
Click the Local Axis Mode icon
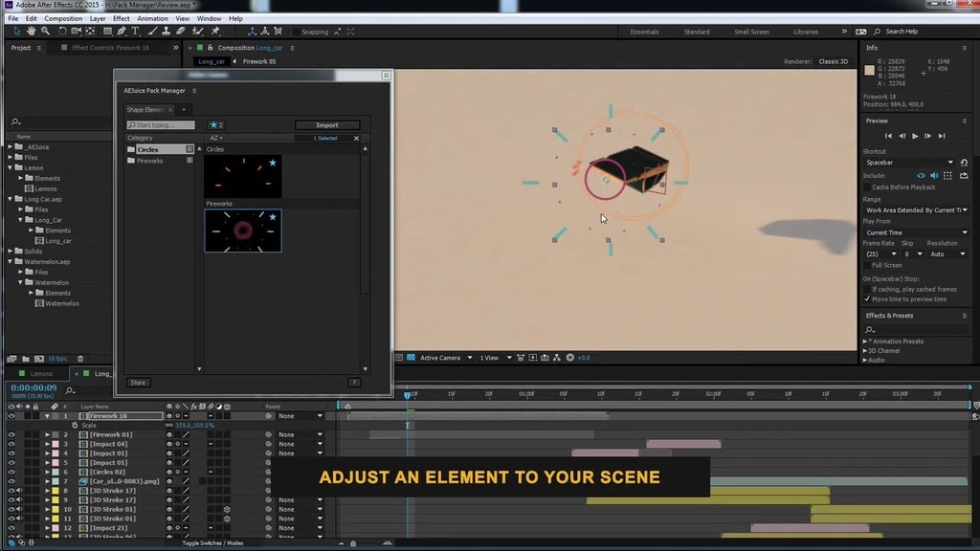point(252,32)
